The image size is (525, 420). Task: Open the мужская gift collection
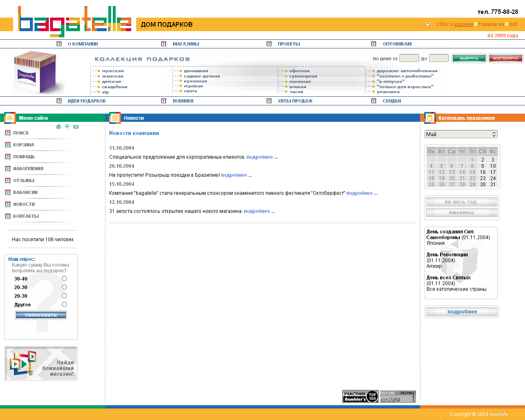[113, 71]
